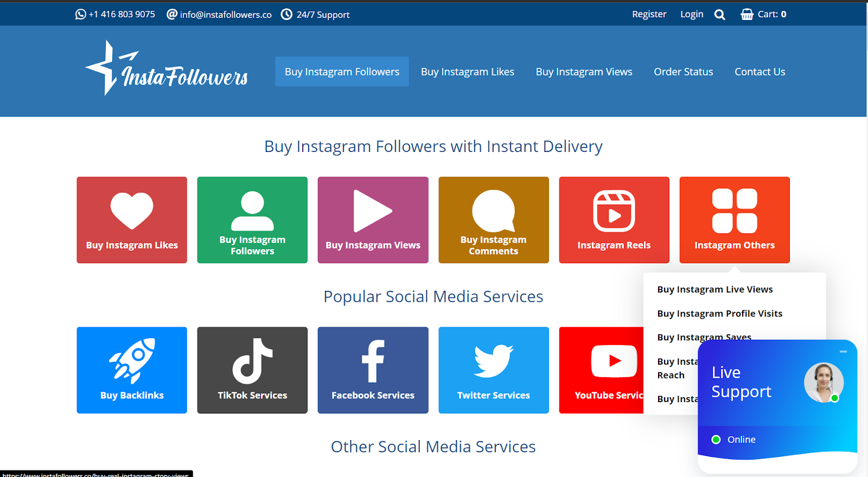Click the 24/7 Support clock icon

286,14
